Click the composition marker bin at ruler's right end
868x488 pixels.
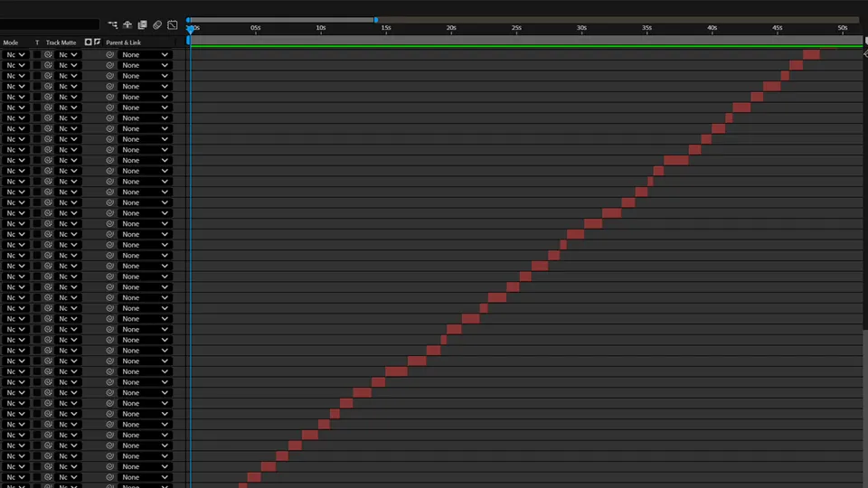tap(865, 41)
